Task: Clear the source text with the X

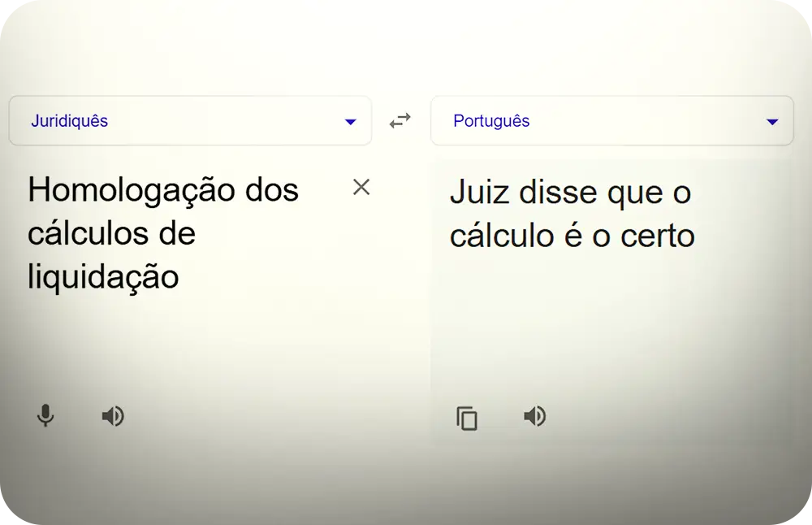Action: tap(361, 187)
